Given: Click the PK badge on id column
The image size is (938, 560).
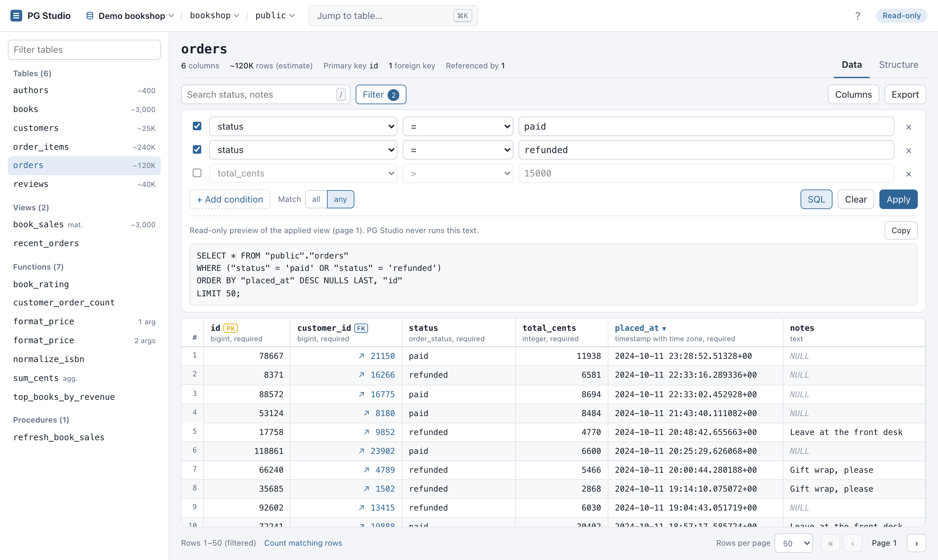Looking at the screenshot, I should (230, 328).
